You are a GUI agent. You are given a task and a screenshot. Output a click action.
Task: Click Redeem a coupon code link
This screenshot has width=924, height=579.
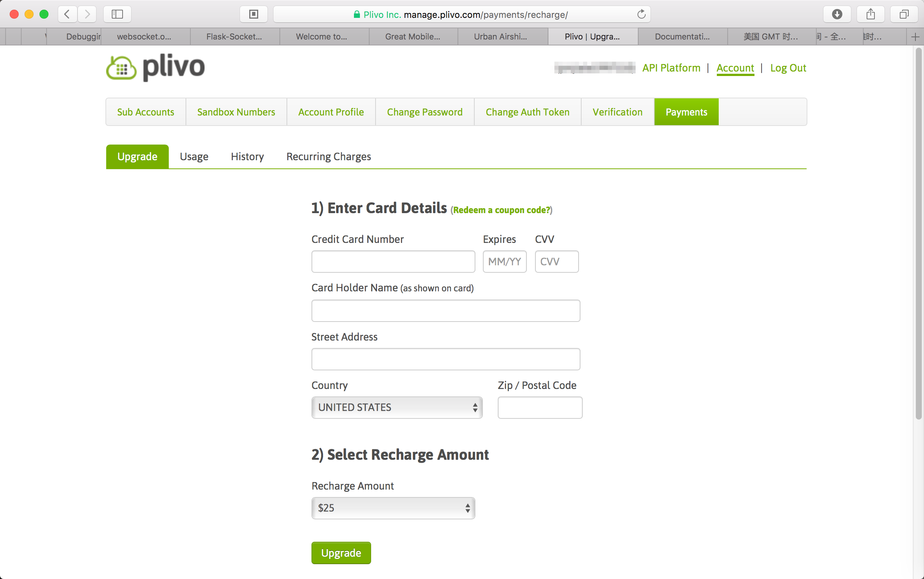click(501, 210)
